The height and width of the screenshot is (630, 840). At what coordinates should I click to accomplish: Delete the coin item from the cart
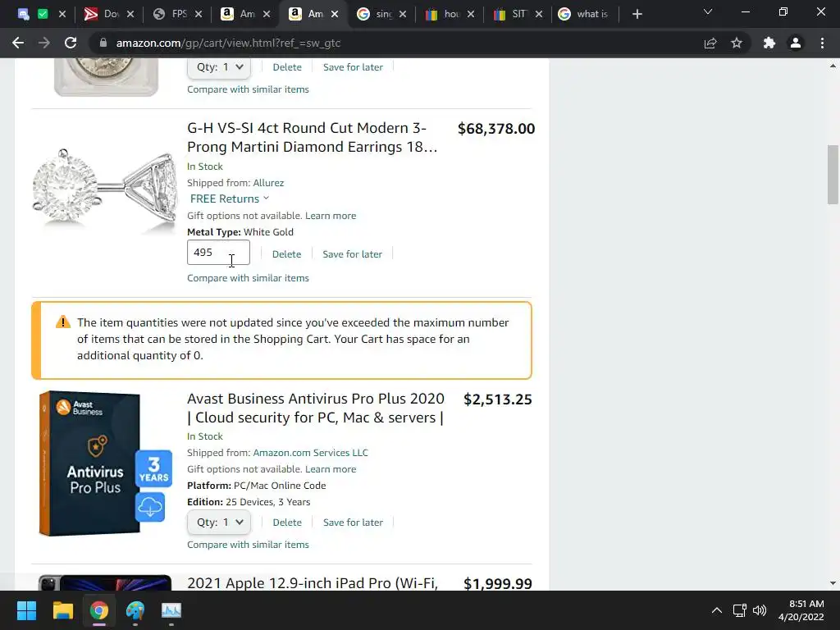pyautogui.click(x=287, y=67)
